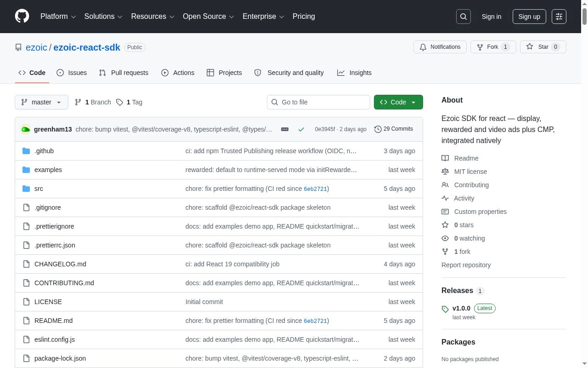Click the src folder icon
Viewport: 588px width, 368px height.
pos(26,189)
